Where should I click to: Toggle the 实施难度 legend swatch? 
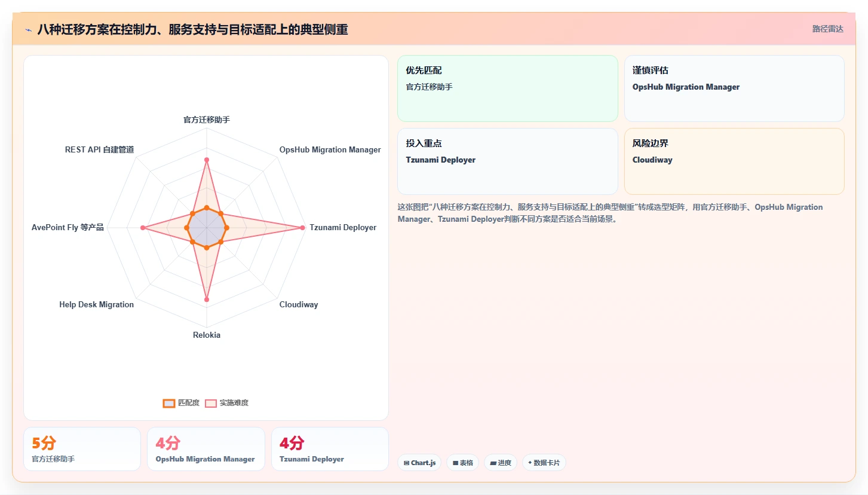click(211, 403)
